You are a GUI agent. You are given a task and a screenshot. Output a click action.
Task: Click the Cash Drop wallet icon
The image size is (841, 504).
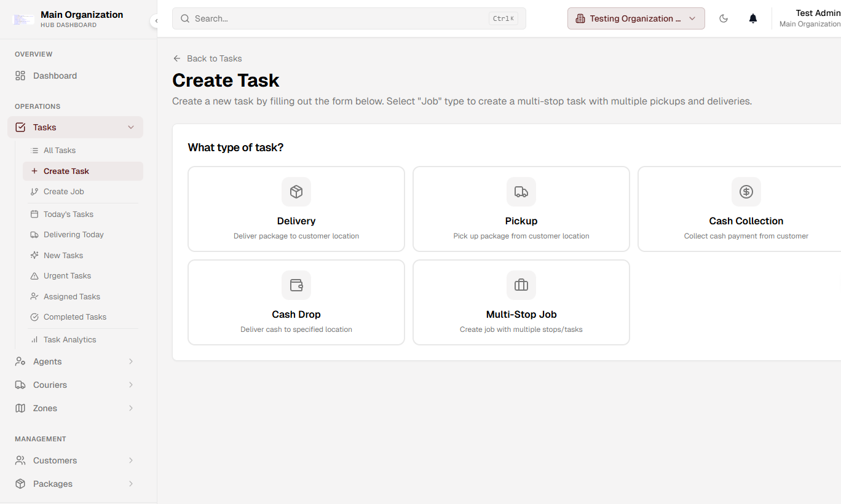(x=296, y=285)
